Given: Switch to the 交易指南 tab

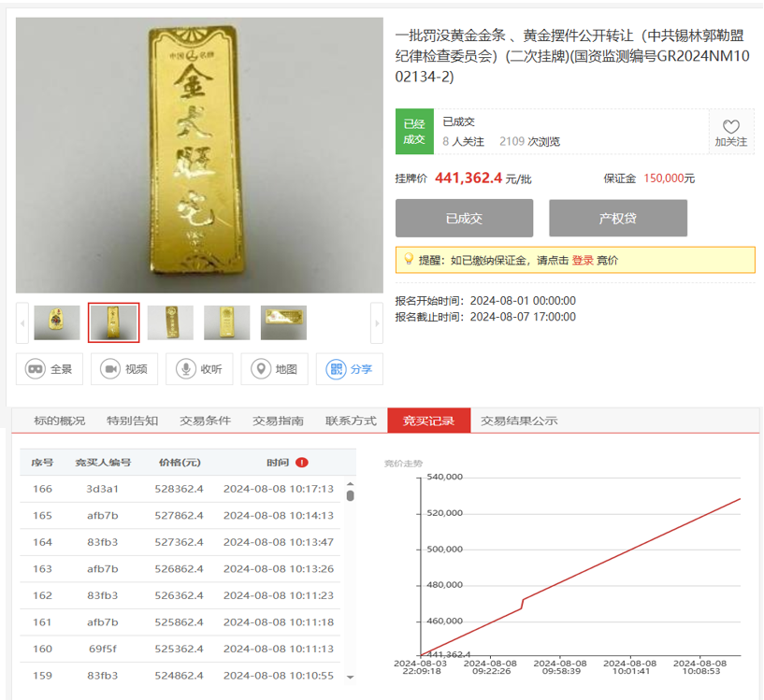Looking at the screenshot, I should [x=278, y=421].
